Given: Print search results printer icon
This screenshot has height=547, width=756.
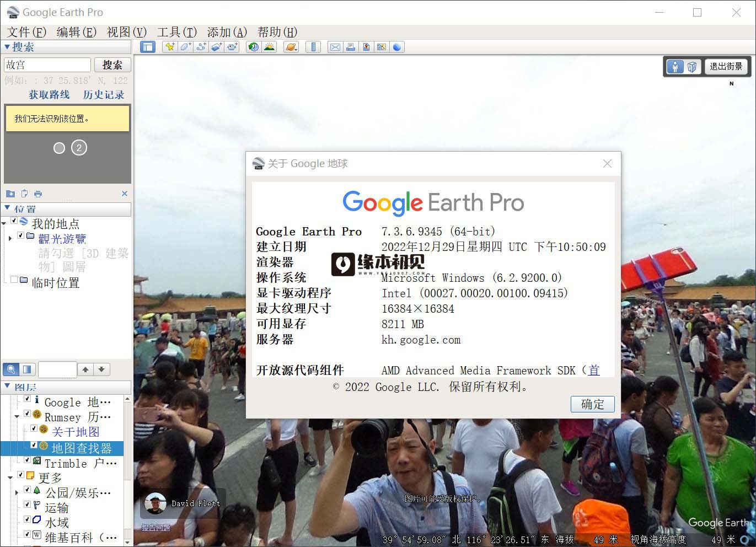Looking at the screenshot, I should (38, 194).
